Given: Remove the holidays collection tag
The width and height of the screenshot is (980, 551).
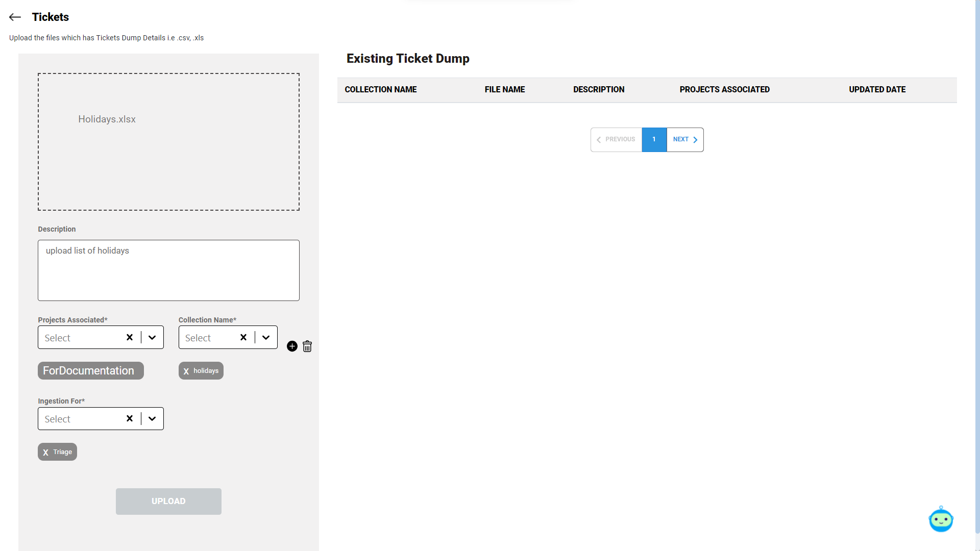Looking at the screenshot, I should (x=186, y=371).
